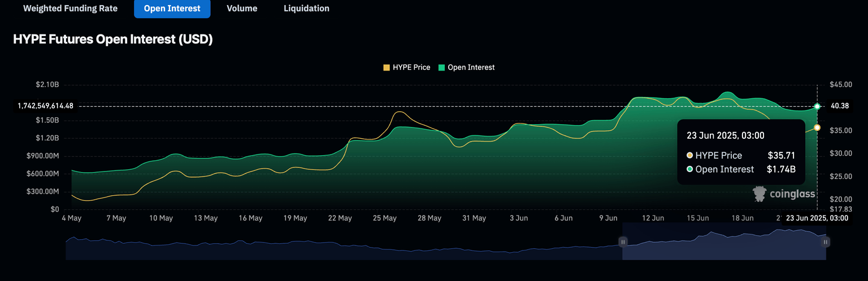This screenshot has height=281, width=868.
Task: Click the coinglass logo watermark
Action: pyautogui.click(x=784, y=194)
